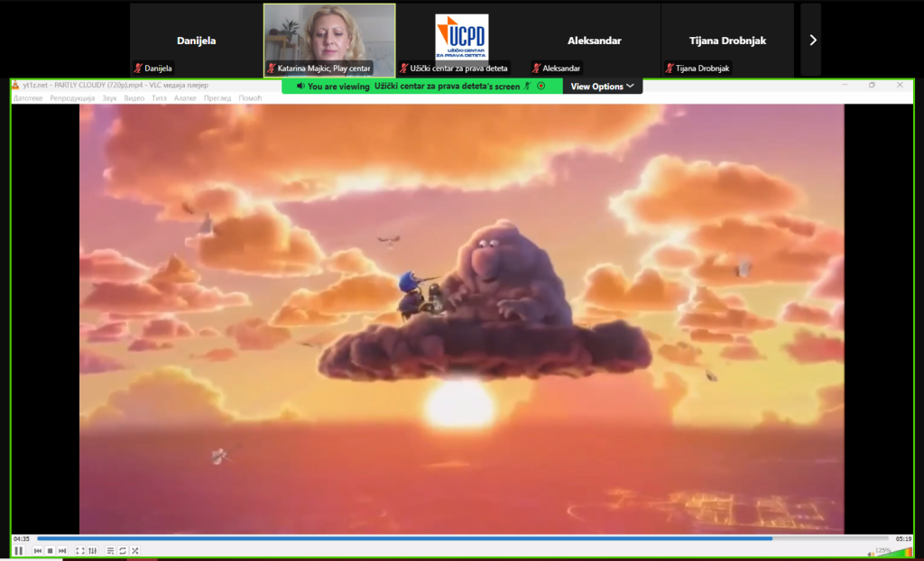This screenshot has height=561, width=924.
Task: Open the Видео menu in VLC
Action: coord(134,98)
